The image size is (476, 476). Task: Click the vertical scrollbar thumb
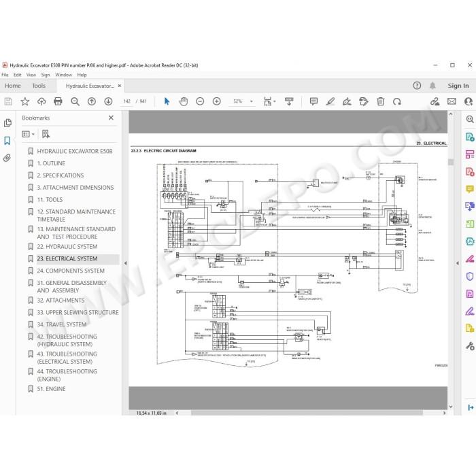[451, 162]
